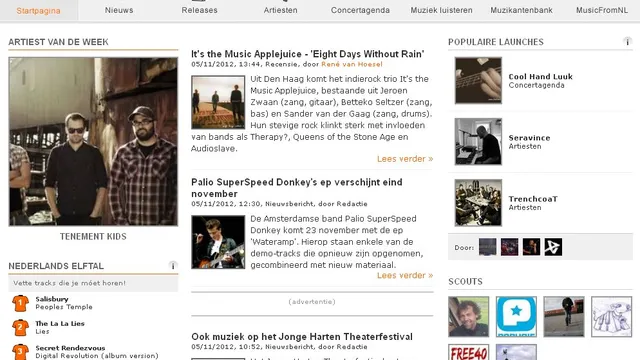Viewport: 640px width, 360px height.
Task: Open the It's the Music Applejuice article title
Action: 307,54
